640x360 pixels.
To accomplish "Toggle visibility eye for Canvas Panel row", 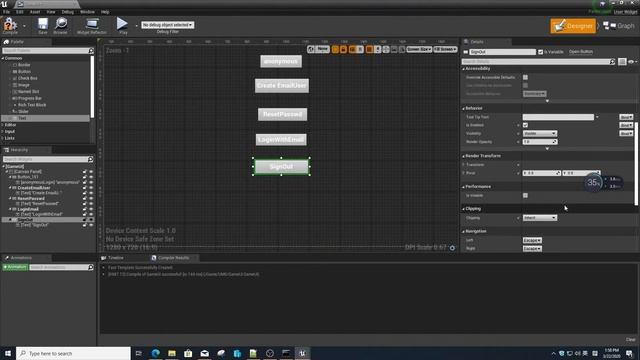I will 91,172.
